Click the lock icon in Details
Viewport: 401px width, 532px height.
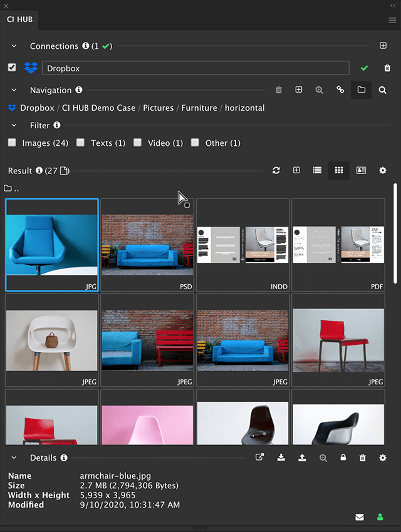(x=343, y=458)
